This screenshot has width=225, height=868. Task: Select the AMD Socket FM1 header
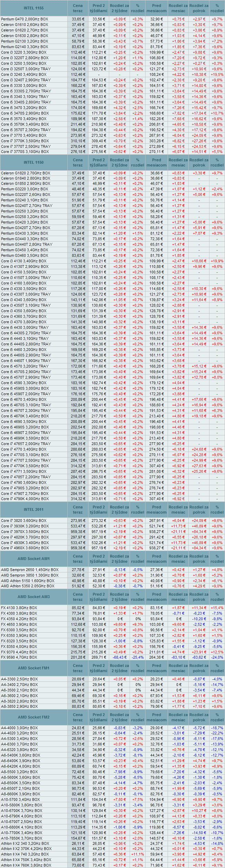[34, 668]
